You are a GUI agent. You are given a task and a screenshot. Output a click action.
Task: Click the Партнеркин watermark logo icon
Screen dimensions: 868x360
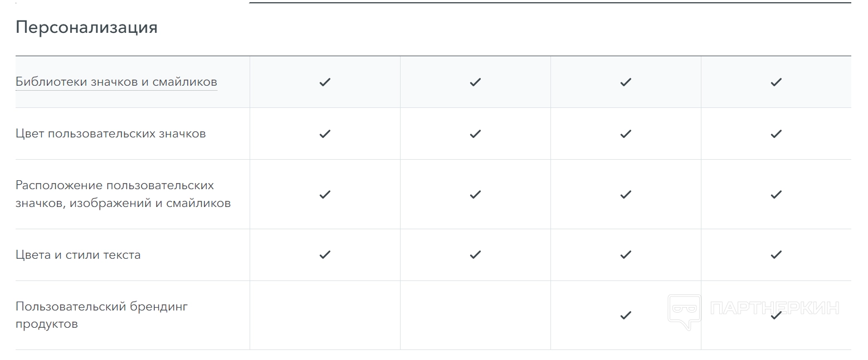(684, 310)
